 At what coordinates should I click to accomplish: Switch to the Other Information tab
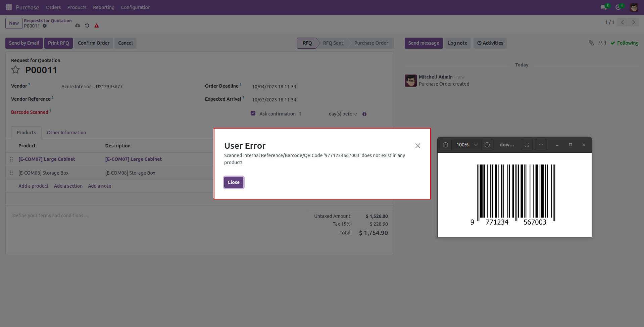click(x=66, y=133)
